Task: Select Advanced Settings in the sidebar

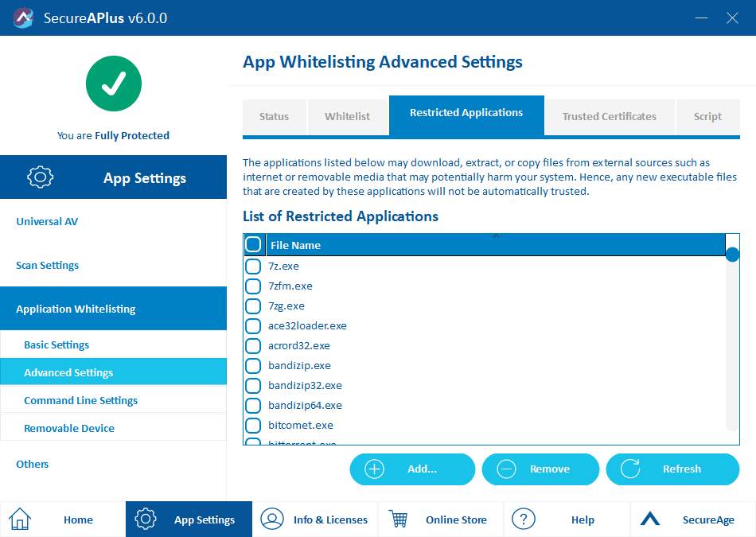Action: coord(113,372)
